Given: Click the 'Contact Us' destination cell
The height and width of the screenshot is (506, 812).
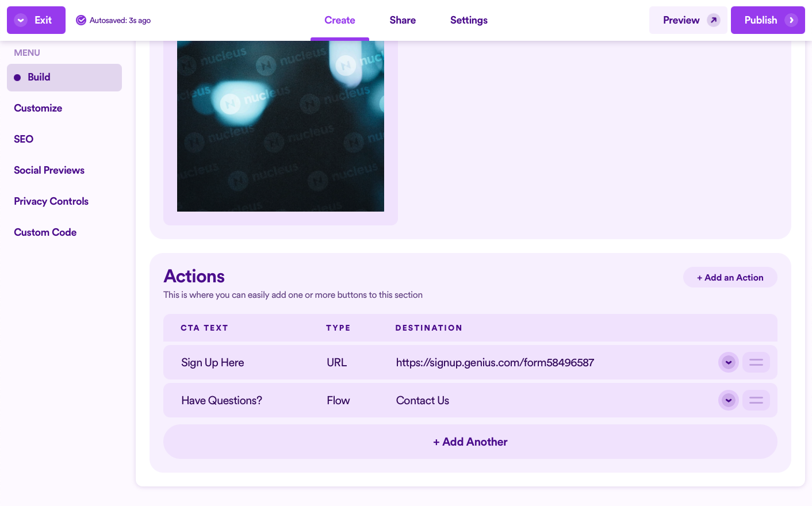Looking at the screenshot, I should click(x=423, y=401).
